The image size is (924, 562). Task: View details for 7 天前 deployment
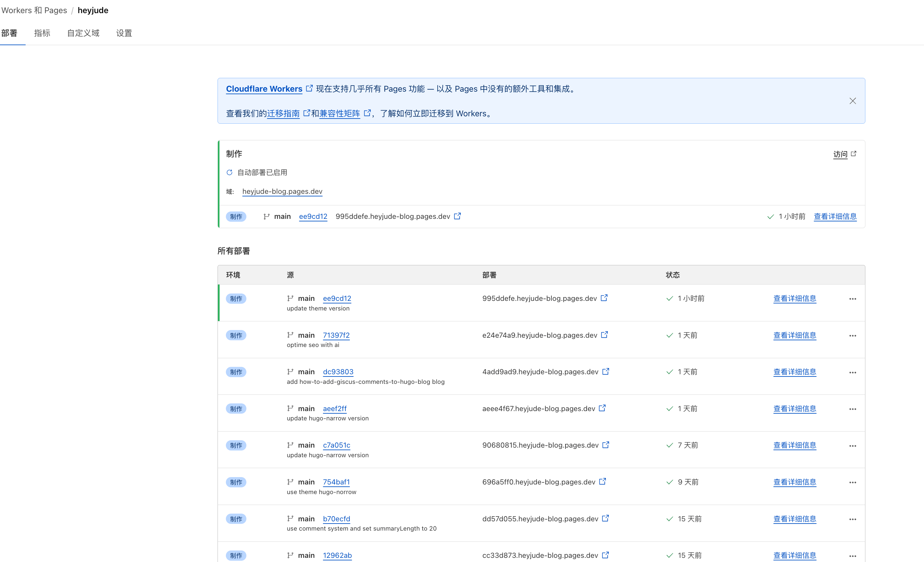(x=795, y=445)
